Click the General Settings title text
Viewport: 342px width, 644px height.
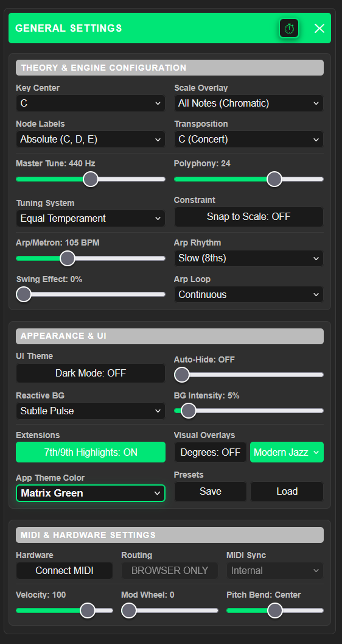(69, 29)
